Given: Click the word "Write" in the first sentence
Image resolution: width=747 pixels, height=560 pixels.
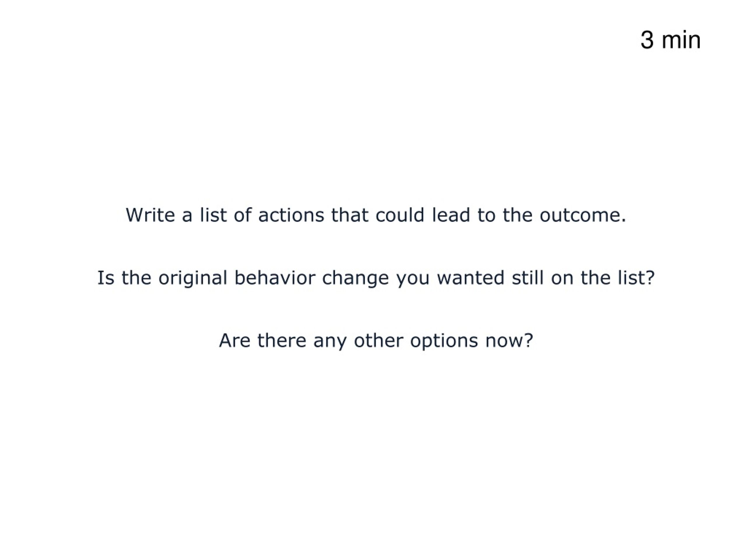Looking at the screenshot, I should (x=150, y=215).
